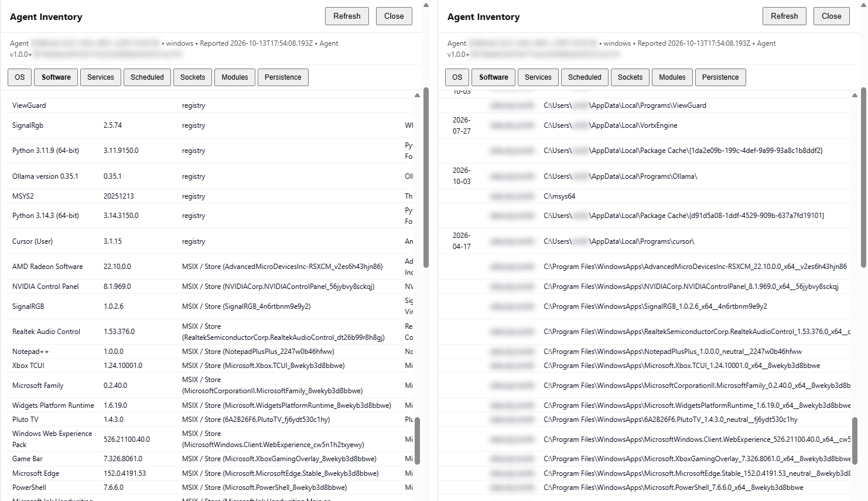
Task: Click Refresh in the right Agent Inventory panel
Action: (784, 16)
